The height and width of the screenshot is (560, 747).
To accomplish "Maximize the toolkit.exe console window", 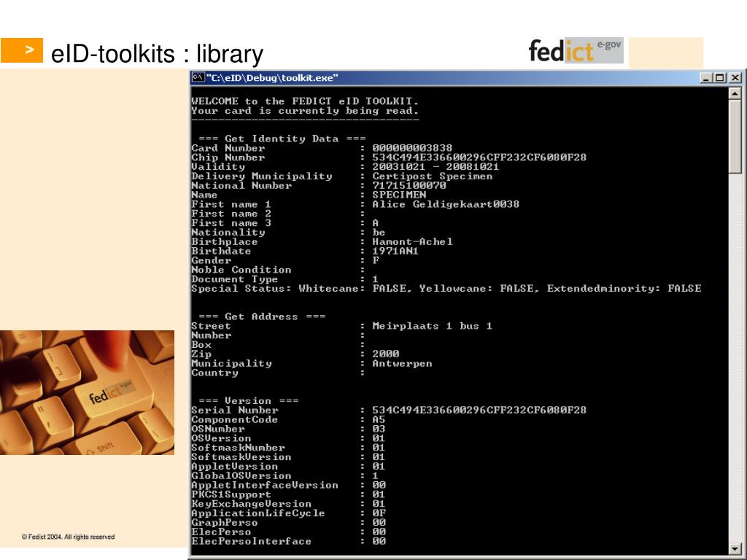I will tap(719, 77).
